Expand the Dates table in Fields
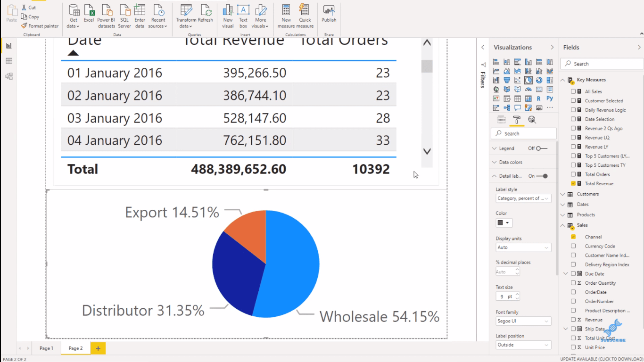 pos(563,205)
